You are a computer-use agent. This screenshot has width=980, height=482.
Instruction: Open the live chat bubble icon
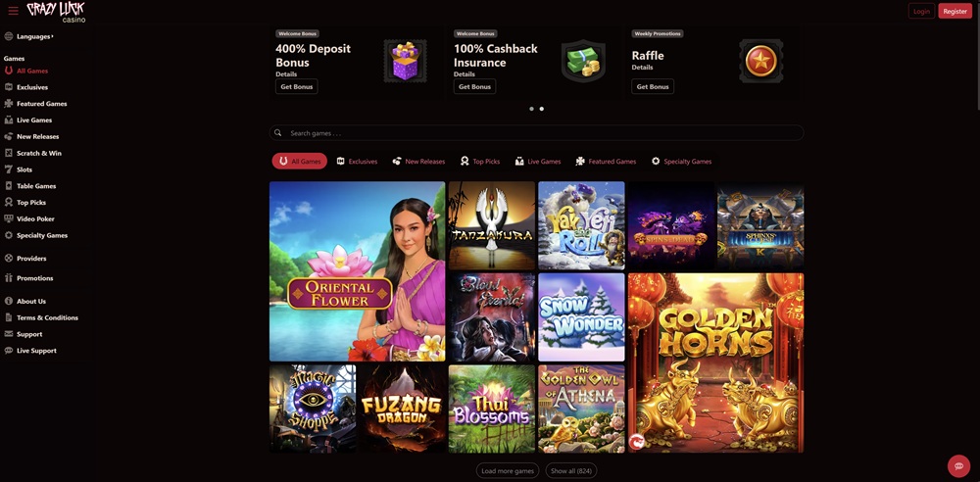point(958,465)
